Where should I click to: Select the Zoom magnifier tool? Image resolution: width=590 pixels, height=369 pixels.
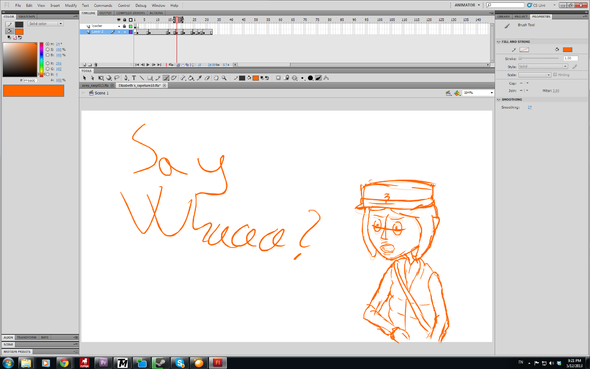224,78
